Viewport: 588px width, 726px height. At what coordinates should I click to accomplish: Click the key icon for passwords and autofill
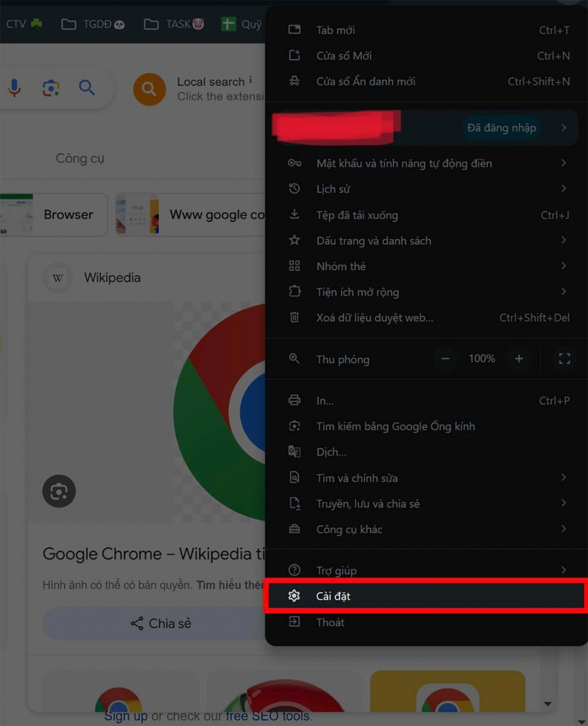click(294, 163)
